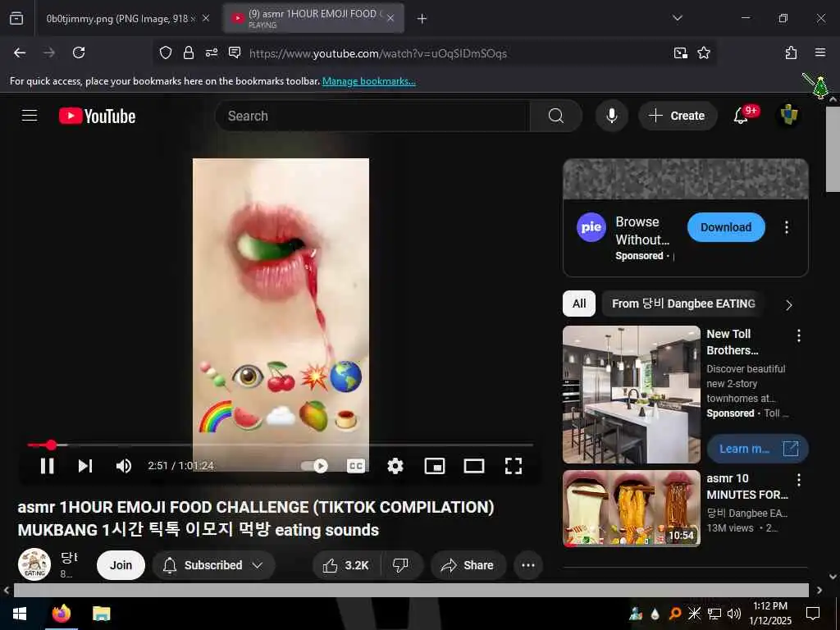The width and height of the screenshot is (840, 630).
Task: Open Firefox extensions menu
Action: 792,52
